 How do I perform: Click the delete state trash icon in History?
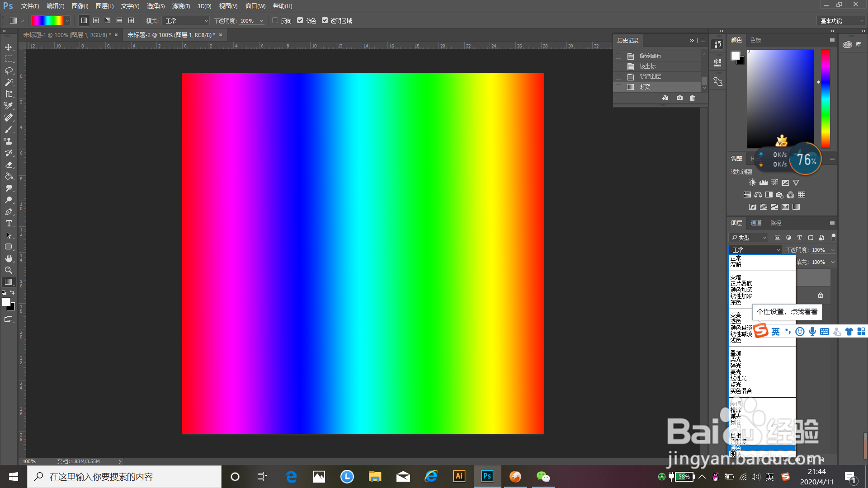click(692, 98)
